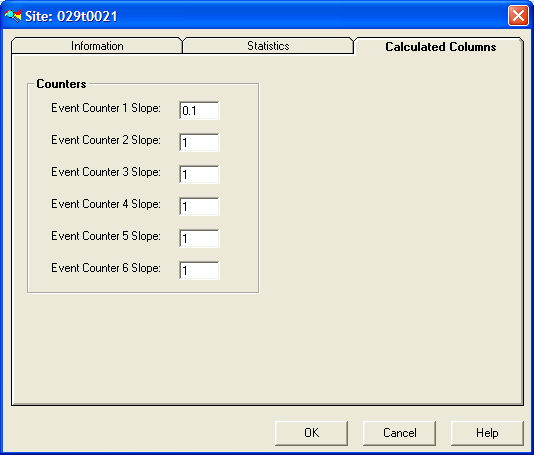Click the Event Counter 1 Slope field
The width and height of the screenshot is (534, 455).
pos(199,110)
